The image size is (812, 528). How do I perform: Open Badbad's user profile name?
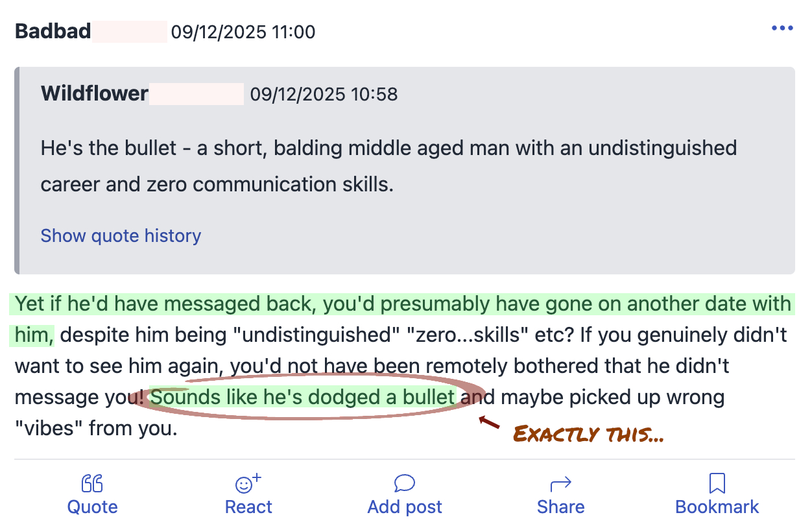(x=53, y=31)
